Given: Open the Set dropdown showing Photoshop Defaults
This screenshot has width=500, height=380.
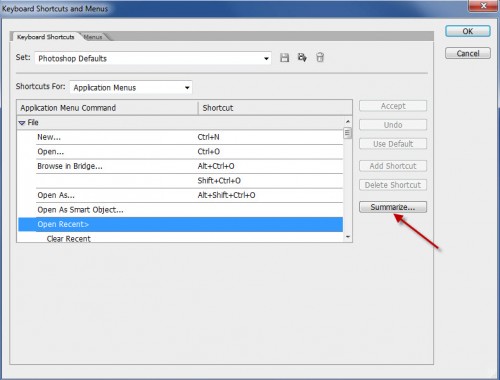Looking at the screenshot, I should [153, 58].
